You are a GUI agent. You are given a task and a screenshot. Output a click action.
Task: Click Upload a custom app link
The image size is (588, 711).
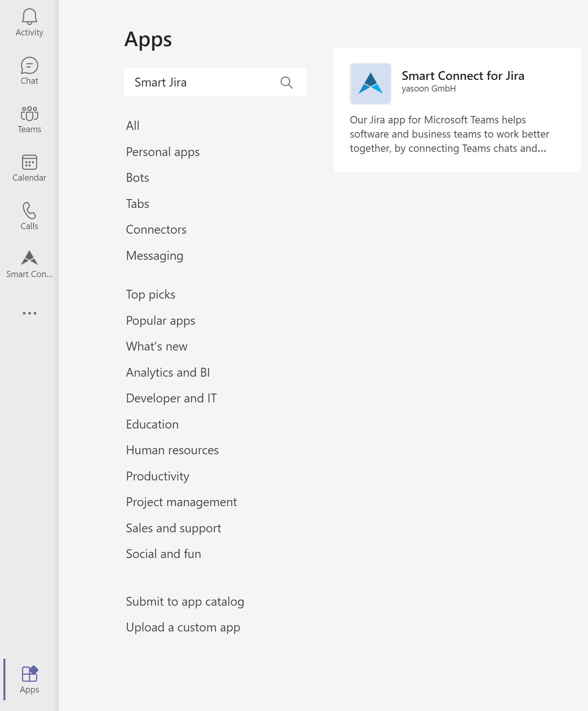(183, 627)
